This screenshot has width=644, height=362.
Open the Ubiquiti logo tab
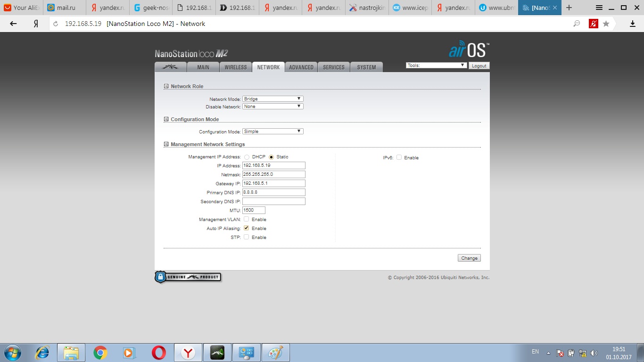(170, 67)
